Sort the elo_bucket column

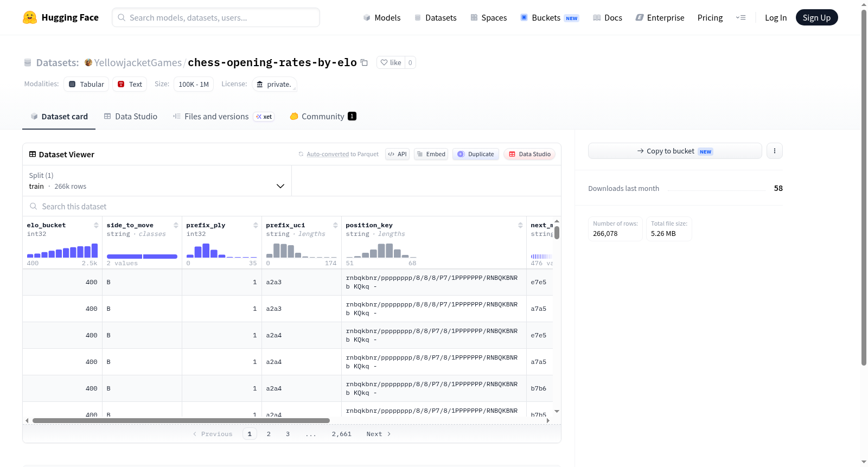click(96, 225)
